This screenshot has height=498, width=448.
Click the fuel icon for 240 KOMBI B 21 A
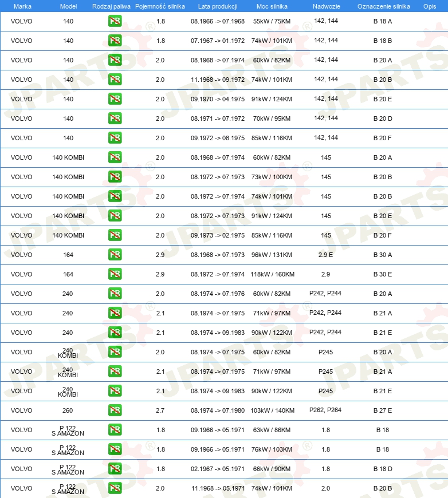click(x=115, y=371)
